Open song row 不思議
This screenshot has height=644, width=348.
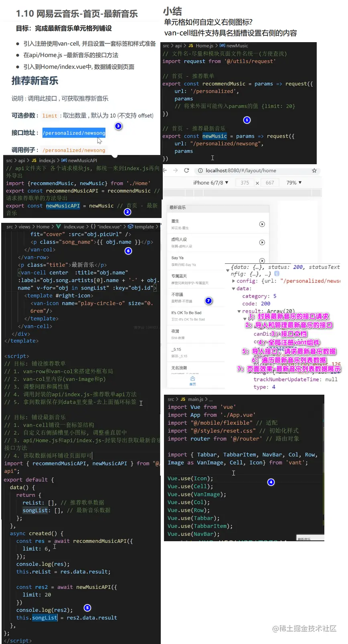click(x=196, y=298)
